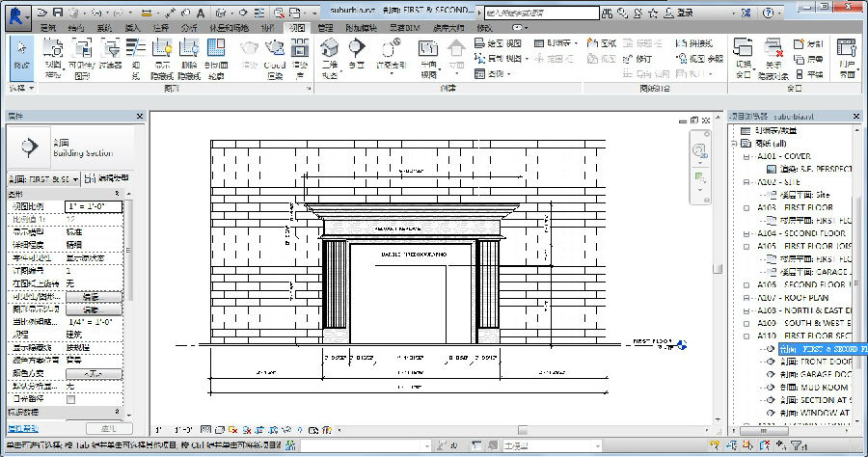Screen dimensions: 868x457
Task: Open the view type selector dropdown in Properties
Action: click(x=43, y=178)
